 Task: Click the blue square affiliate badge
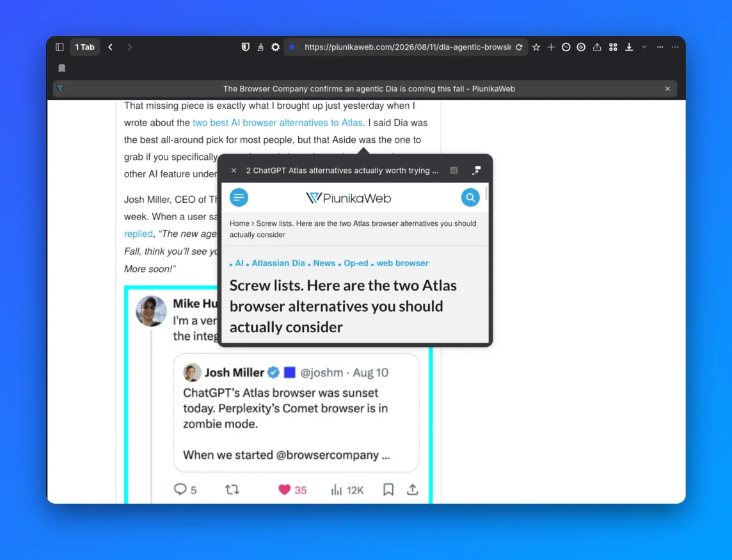289,372
